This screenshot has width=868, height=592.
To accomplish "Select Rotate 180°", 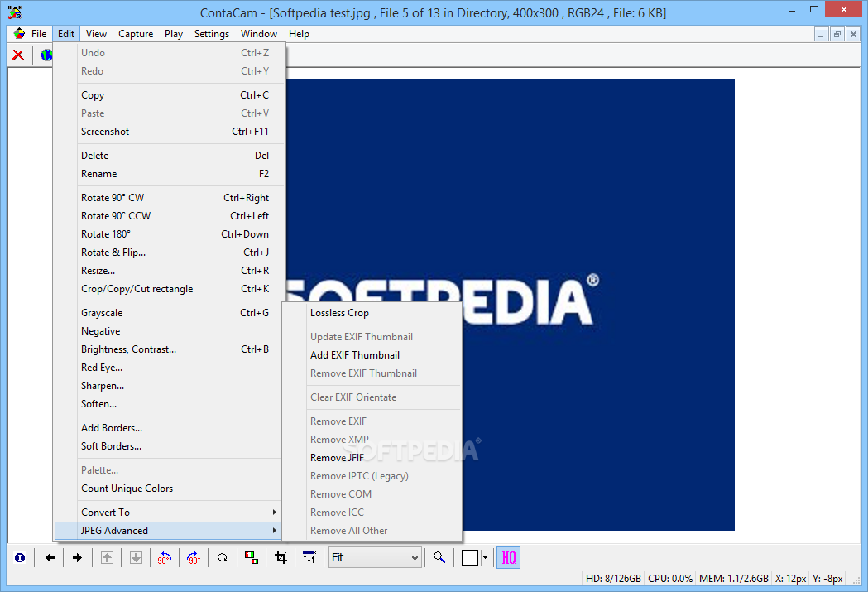I will [x=168, y=234].
